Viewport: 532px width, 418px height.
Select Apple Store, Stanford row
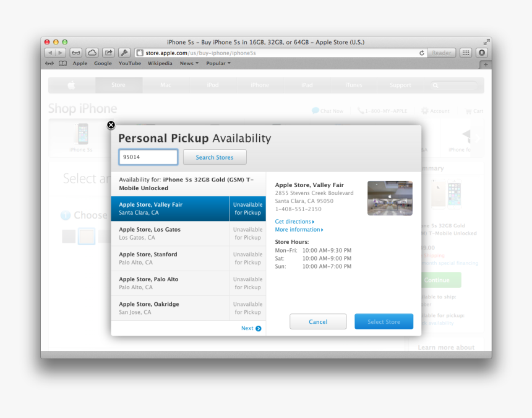point(188,258)
